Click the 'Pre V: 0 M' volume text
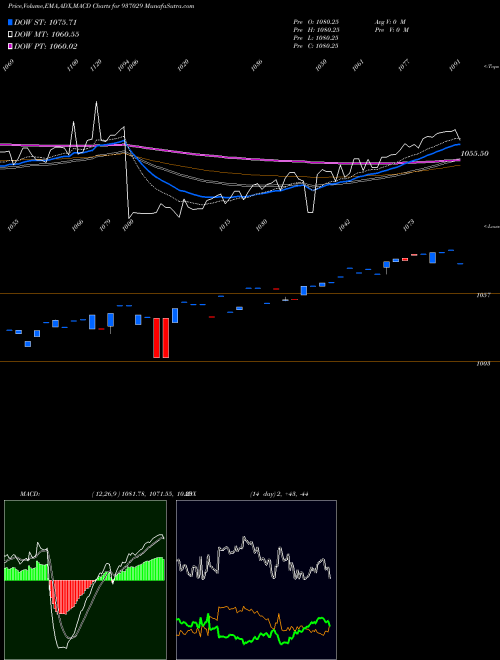This screenshot has height=660, width=500. tap(392, 30)
